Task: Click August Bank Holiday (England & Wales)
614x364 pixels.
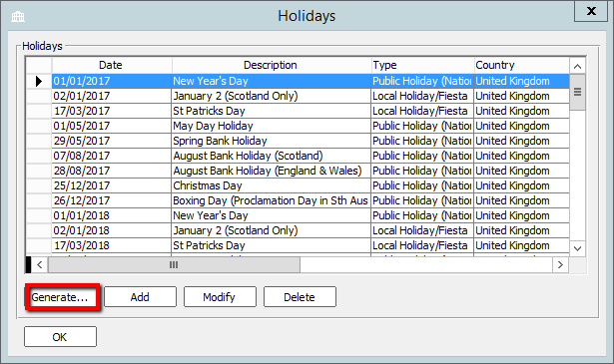Action: (x=272, y=171)
